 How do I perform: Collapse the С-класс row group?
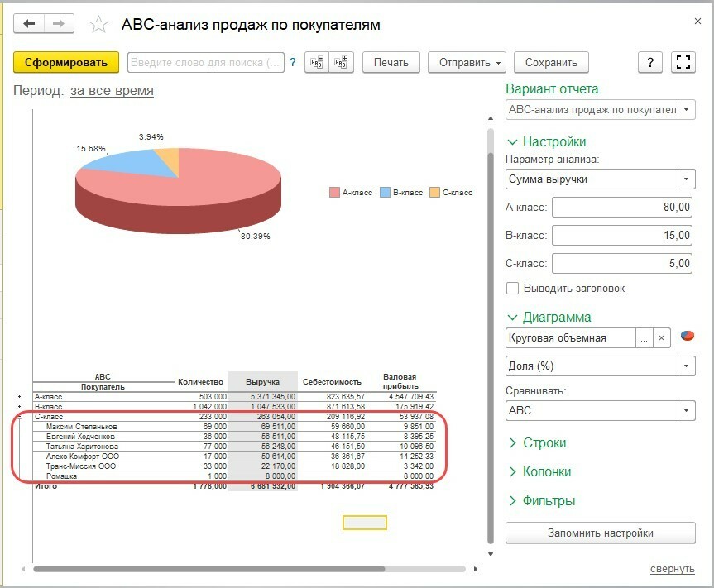[19, 416]
